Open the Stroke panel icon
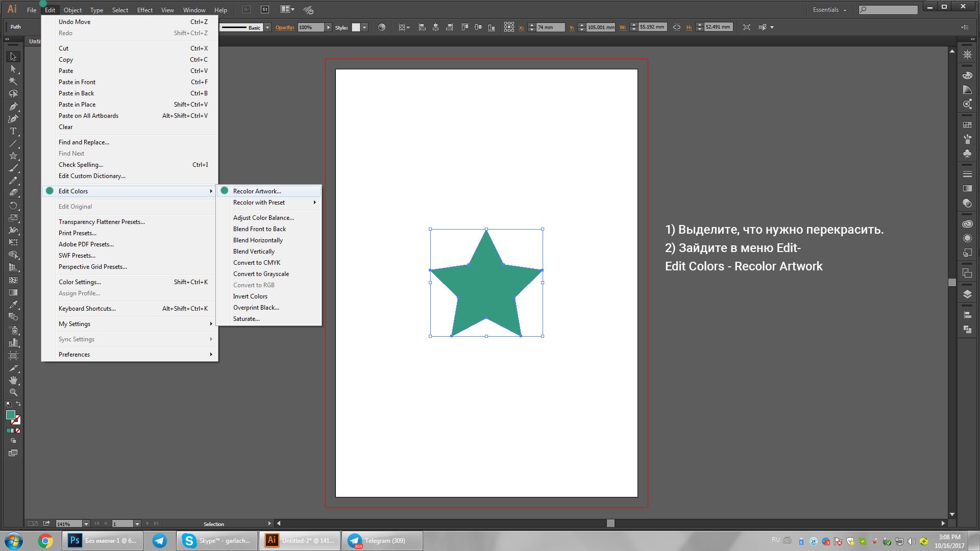 click(x=967, y=174)
